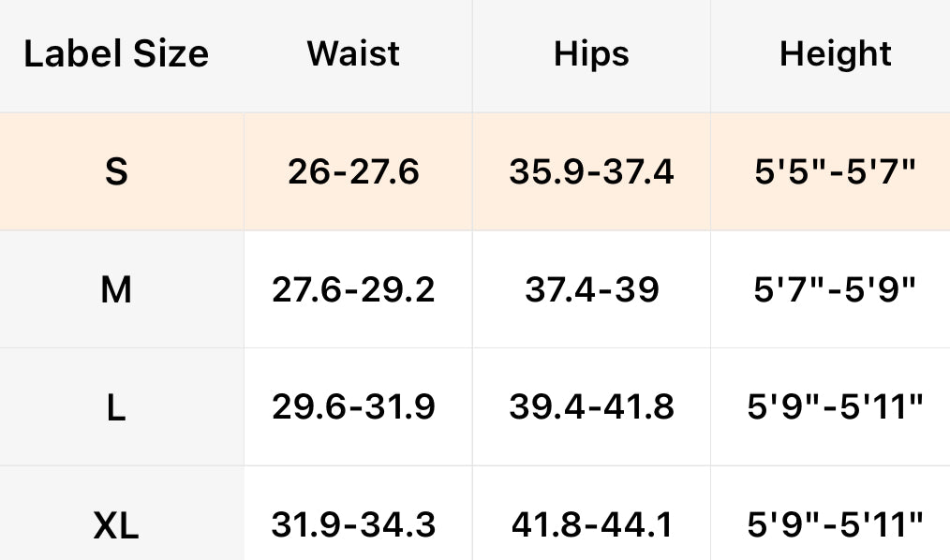
Task: Select the S size row label
Action: point(116,172)
